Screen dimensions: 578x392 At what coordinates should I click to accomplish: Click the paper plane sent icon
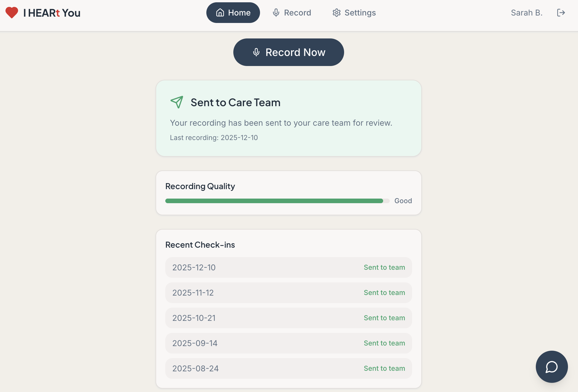[x=177, y=102]
